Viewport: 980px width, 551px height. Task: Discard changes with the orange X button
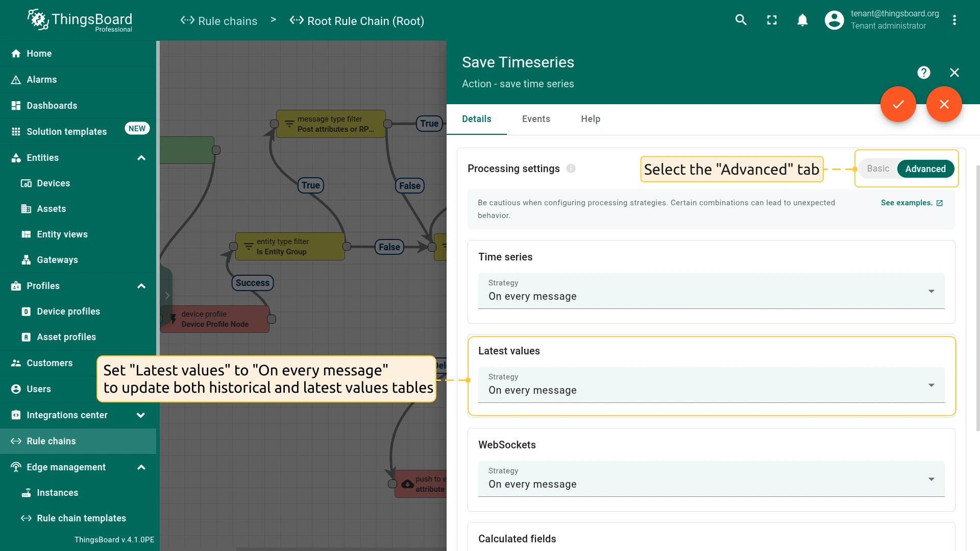[x=944, y=104]
